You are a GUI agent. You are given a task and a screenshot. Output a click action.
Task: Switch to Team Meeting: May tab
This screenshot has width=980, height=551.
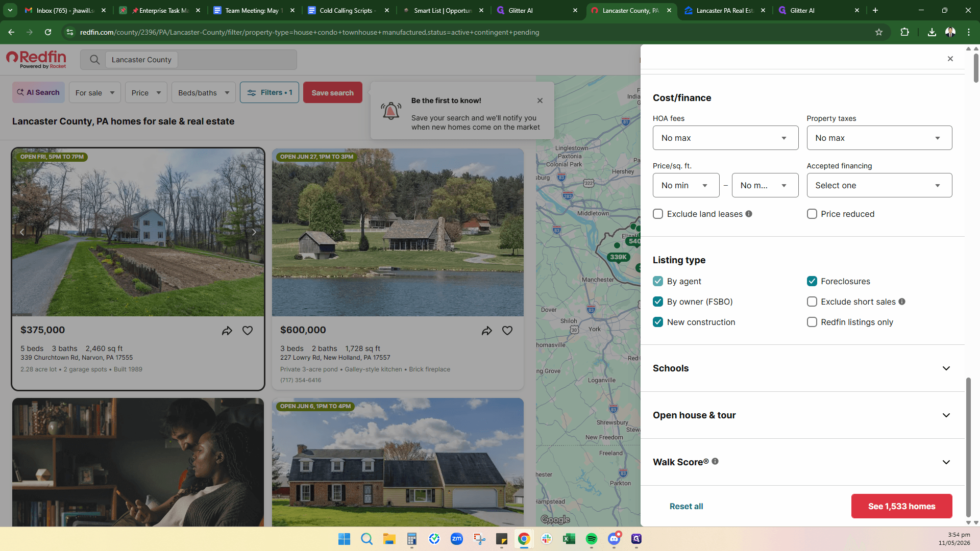pyautogui.click(x=254, y=10)
